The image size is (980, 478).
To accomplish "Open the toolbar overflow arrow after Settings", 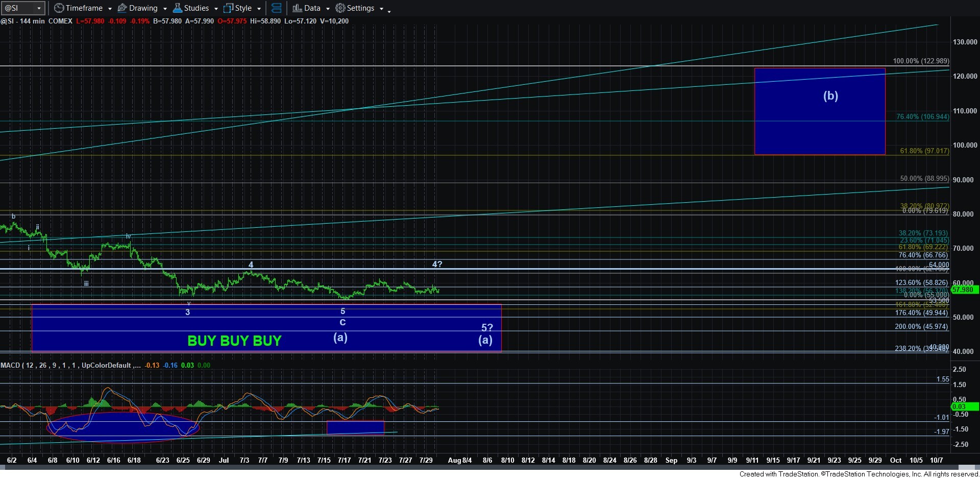I will coord(389,11).
